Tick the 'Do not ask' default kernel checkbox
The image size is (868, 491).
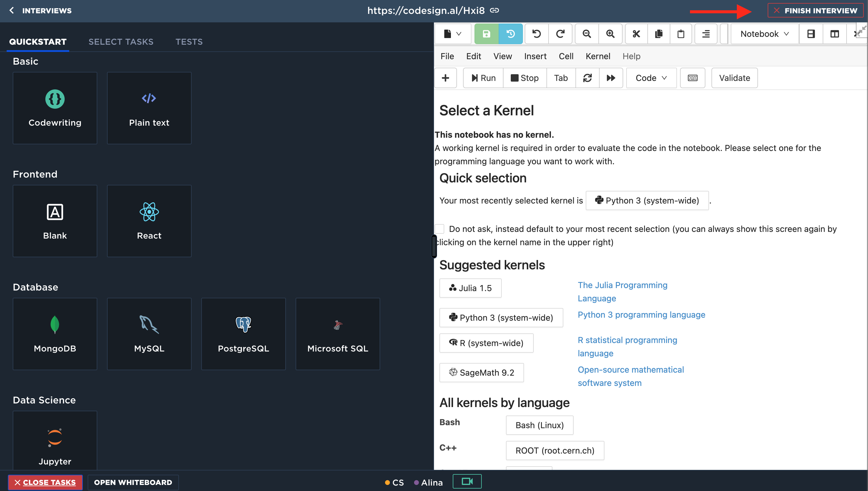[x=439, y=229]
